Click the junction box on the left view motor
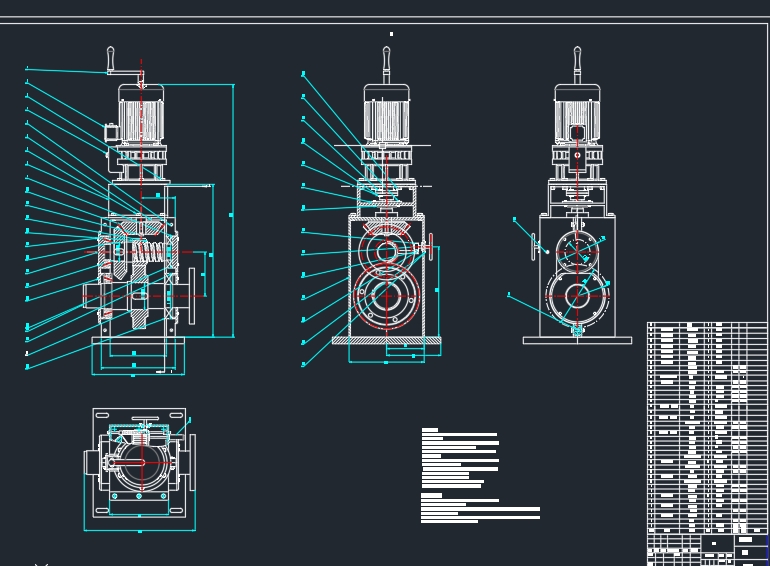The image size is (770, 566). [x=110, y=132]
